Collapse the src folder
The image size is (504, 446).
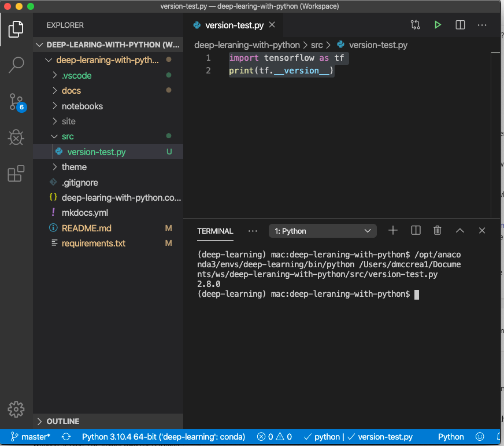click(108, 136)
